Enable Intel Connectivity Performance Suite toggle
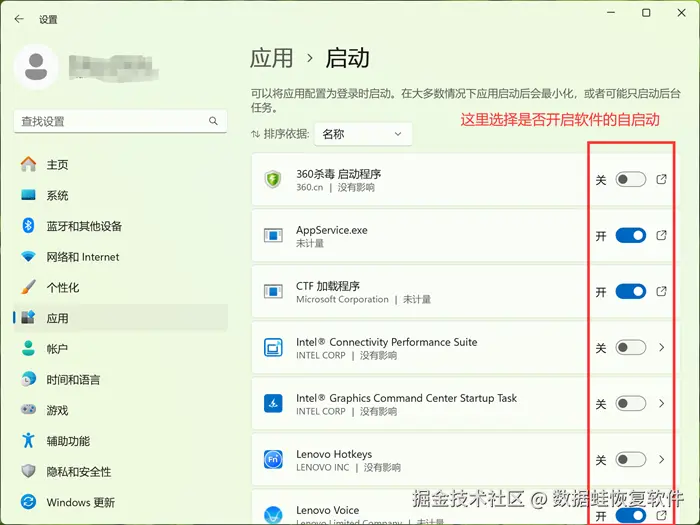 pos(630,347)
